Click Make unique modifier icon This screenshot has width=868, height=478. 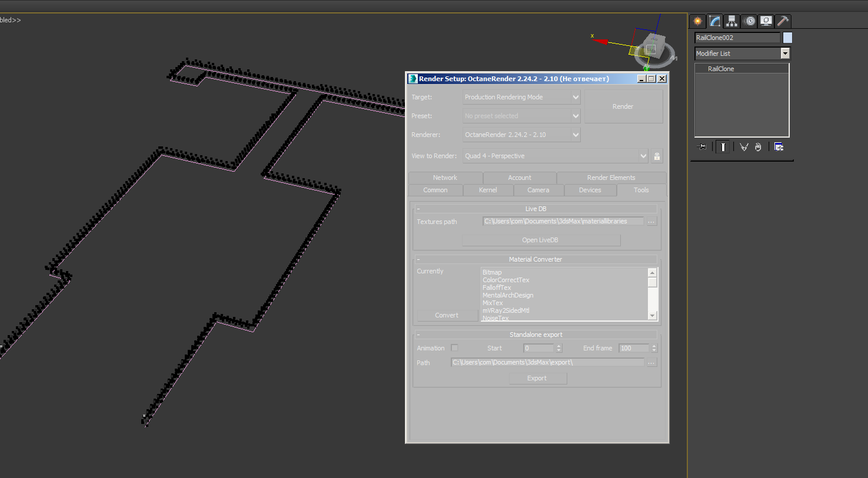[x=744, y=147]
